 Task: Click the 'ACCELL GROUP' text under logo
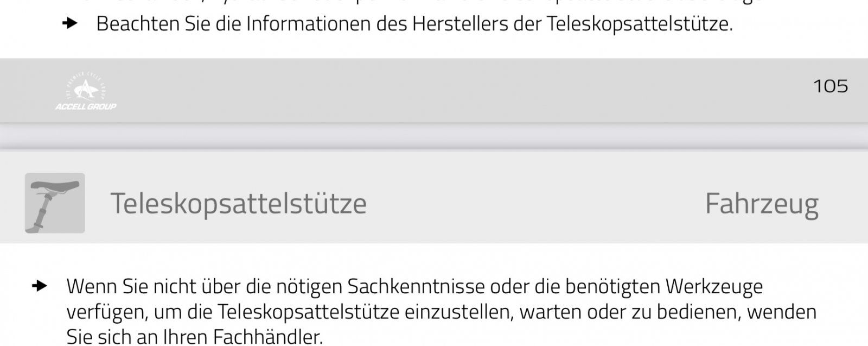86,106
